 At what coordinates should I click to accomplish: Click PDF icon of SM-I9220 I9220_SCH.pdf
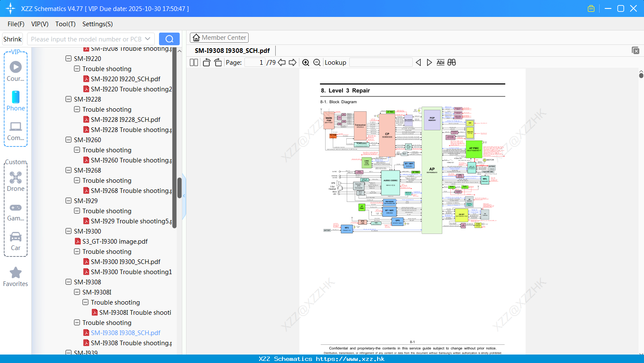pos(86,79)
